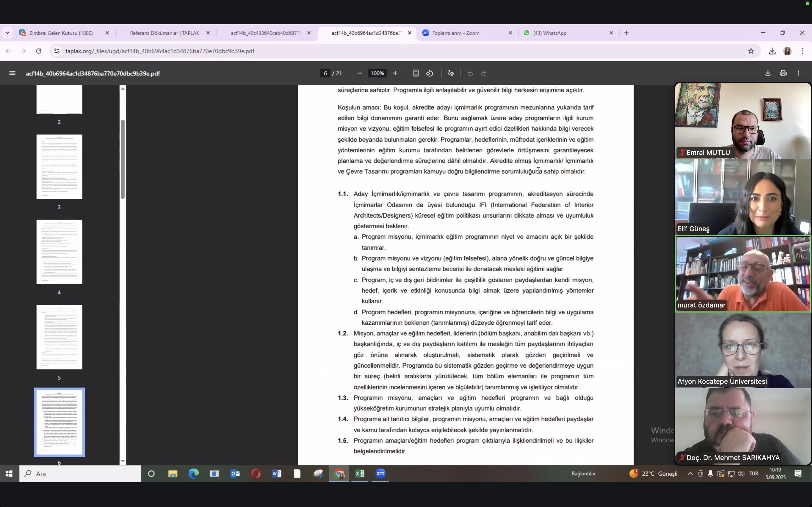Click the redo arrow in PDF toolbar
812x507 pixels.
coord(484,73)
